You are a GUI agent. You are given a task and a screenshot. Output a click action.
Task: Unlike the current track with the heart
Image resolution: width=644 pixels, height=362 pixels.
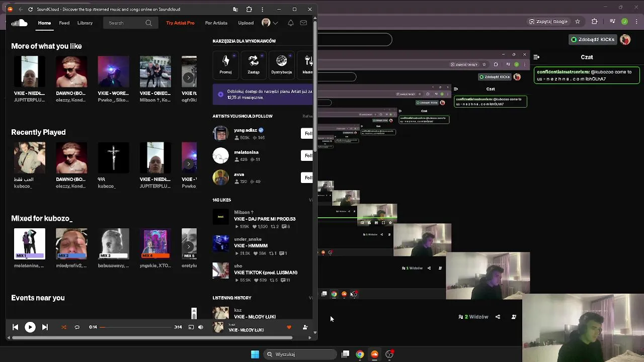pyautogui.click(x=289, y=327)
